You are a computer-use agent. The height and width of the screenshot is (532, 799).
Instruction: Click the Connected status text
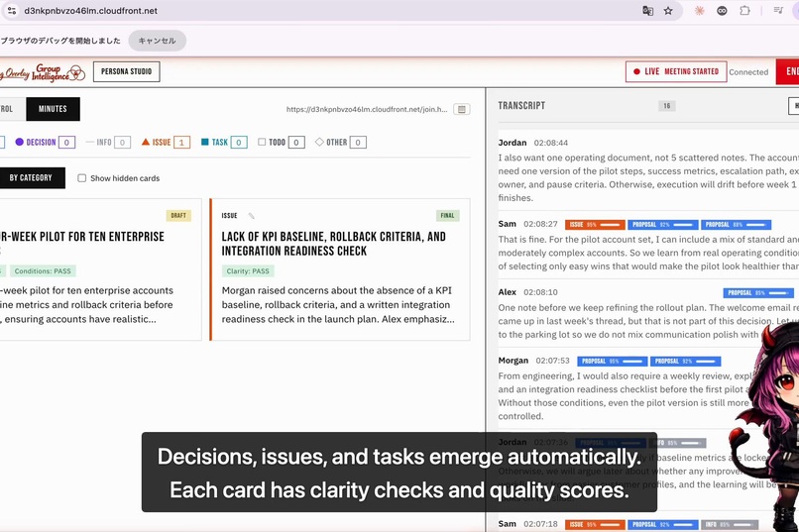click(748, 72)
